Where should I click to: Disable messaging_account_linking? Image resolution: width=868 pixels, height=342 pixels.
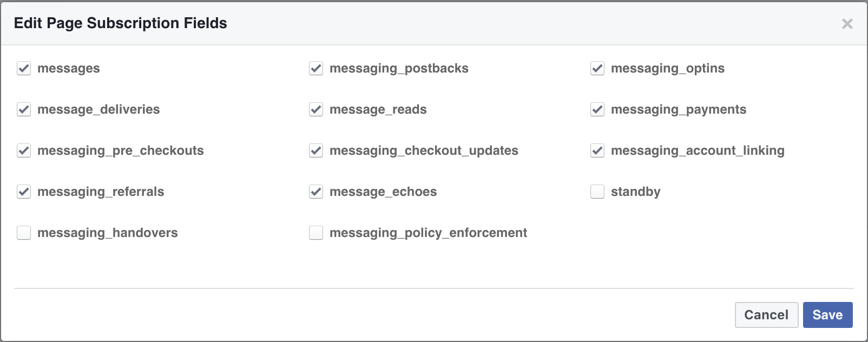[x=597, y=150]
